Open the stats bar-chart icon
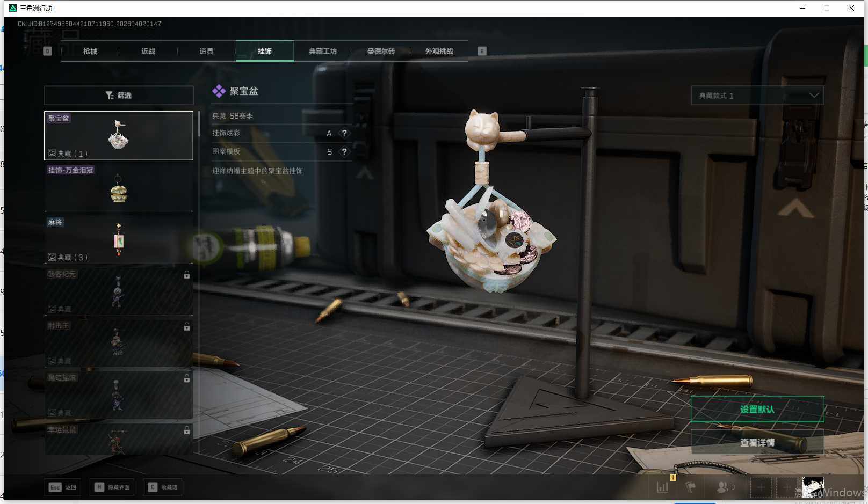868x504 pixels. point(663,487)
